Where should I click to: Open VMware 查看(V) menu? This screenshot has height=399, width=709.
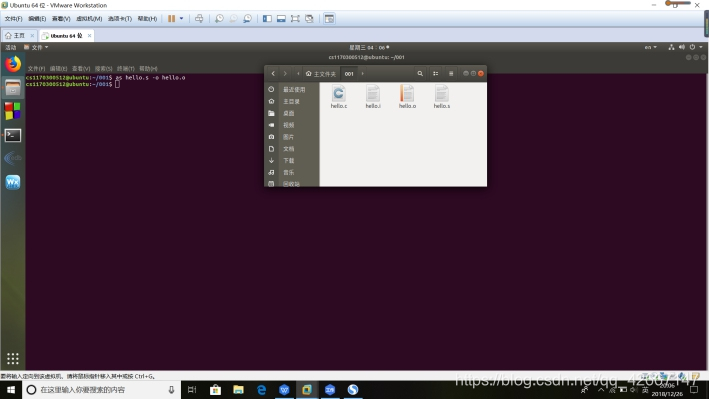coord(61,19)
